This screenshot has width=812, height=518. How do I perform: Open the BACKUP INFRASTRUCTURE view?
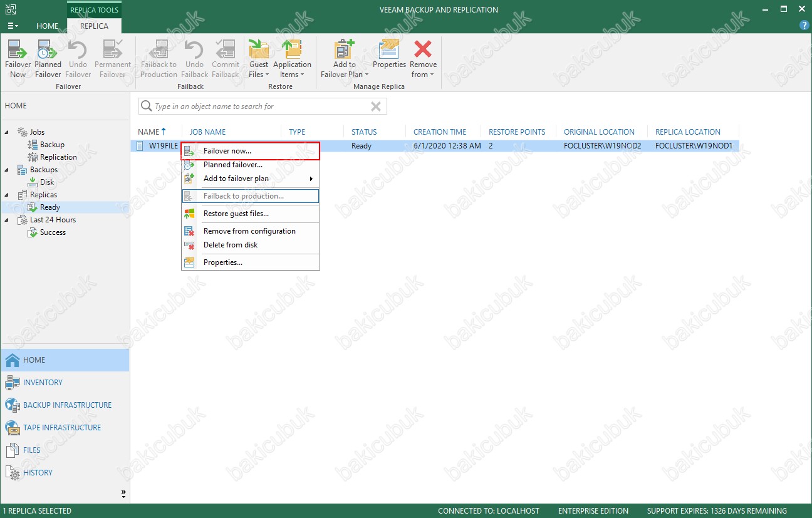click(x=65, y=405)
